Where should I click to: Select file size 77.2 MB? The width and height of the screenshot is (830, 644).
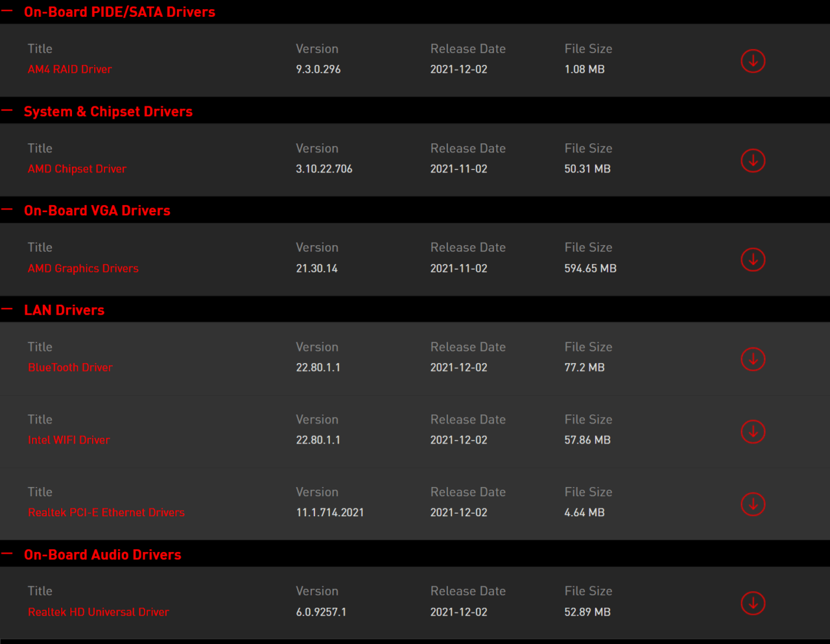584,368
